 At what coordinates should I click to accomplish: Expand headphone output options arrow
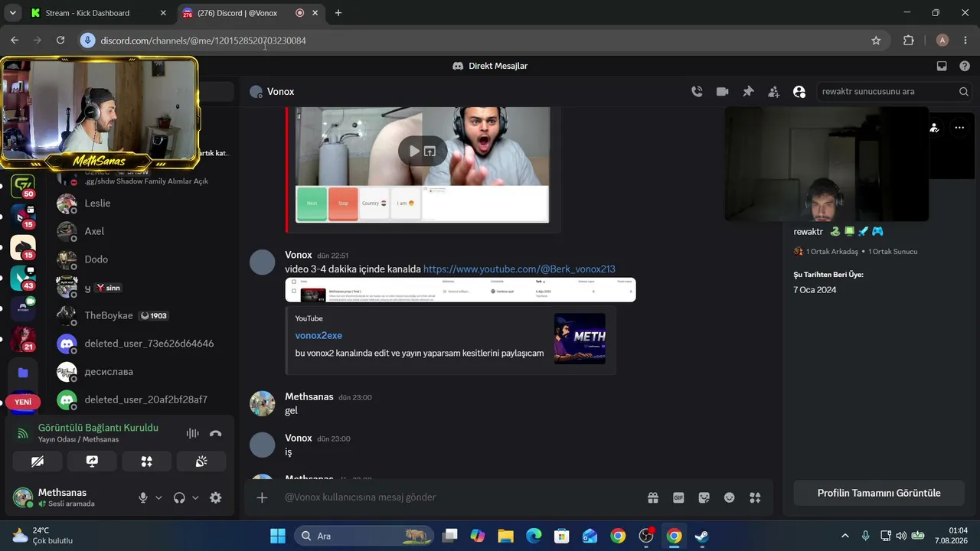195,497
